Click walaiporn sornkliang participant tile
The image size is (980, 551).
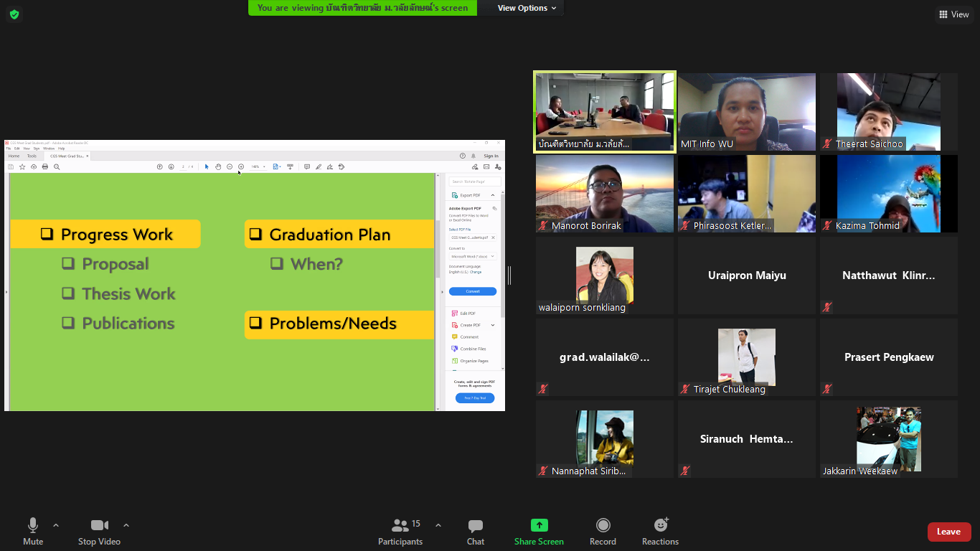point(605,275)
